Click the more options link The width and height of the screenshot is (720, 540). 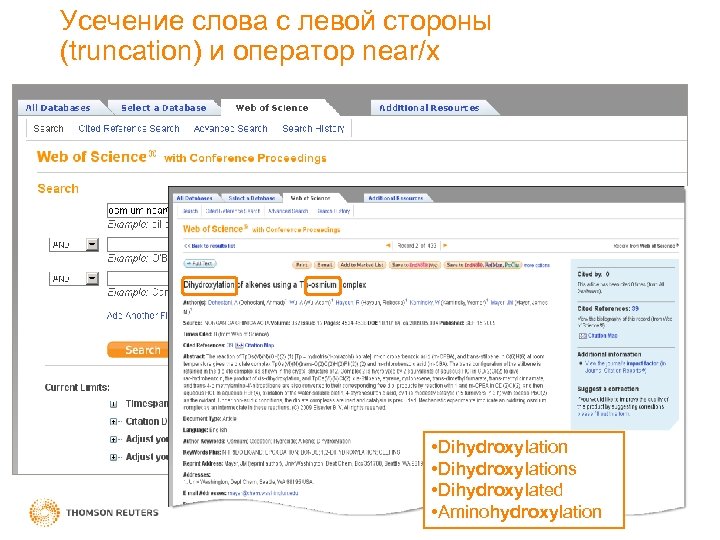[x=537, y=265]
